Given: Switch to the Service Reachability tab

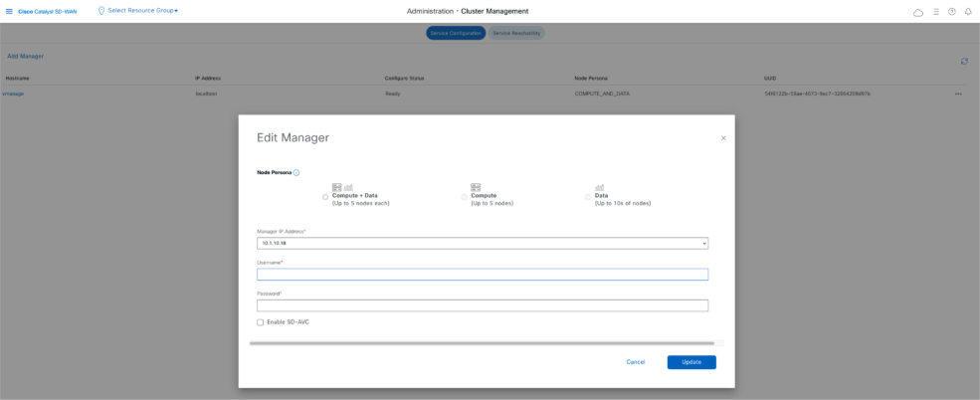Looking at the screenshot, I should (516, 33).
